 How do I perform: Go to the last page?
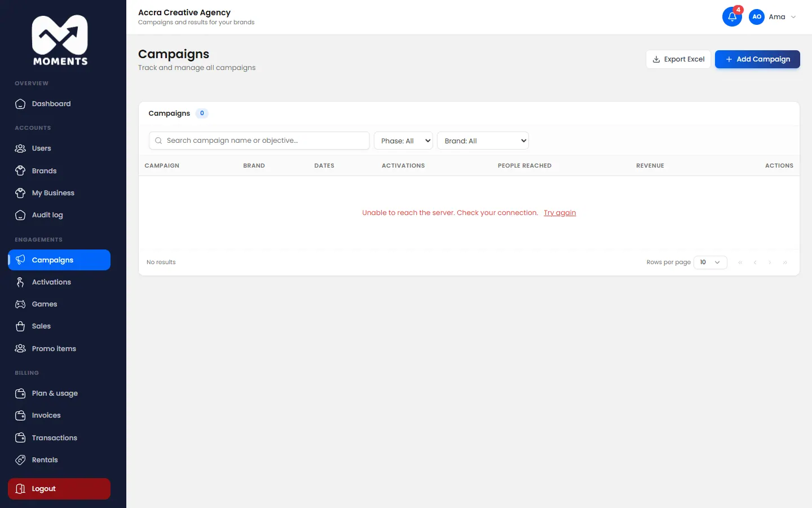(785, 262)
